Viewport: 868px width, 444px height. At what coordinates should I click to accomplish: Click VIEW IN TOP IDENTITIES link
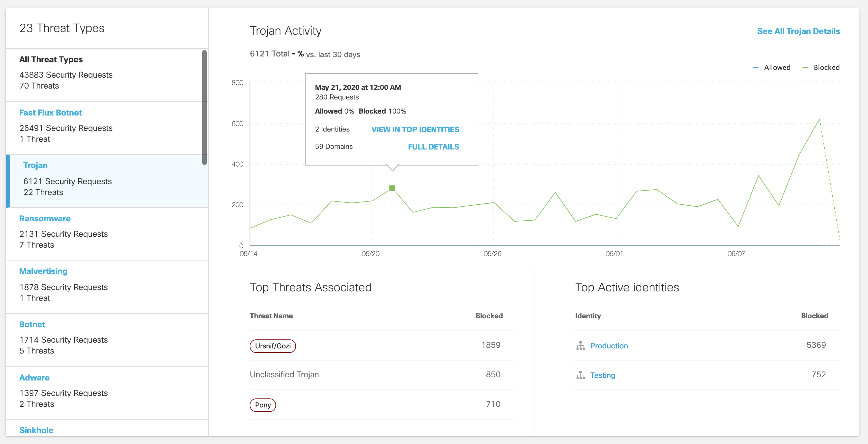tap(415, 129)
